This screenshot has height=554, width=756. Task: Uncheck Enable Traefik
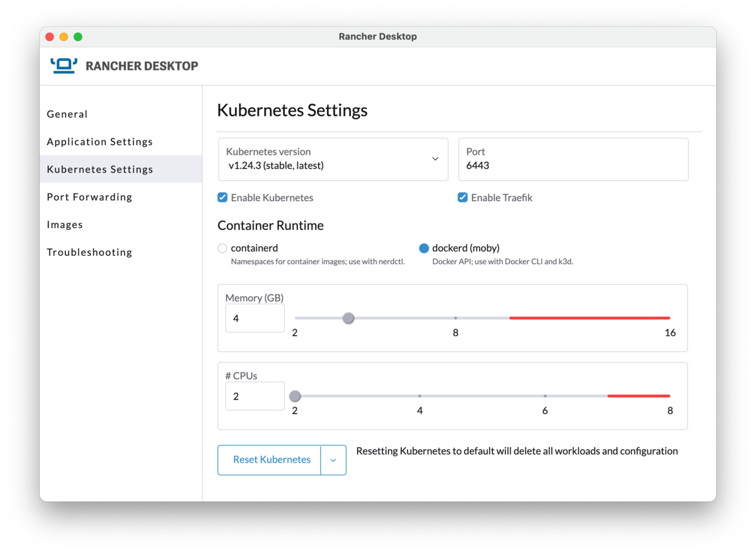click(x=462, y=197)
